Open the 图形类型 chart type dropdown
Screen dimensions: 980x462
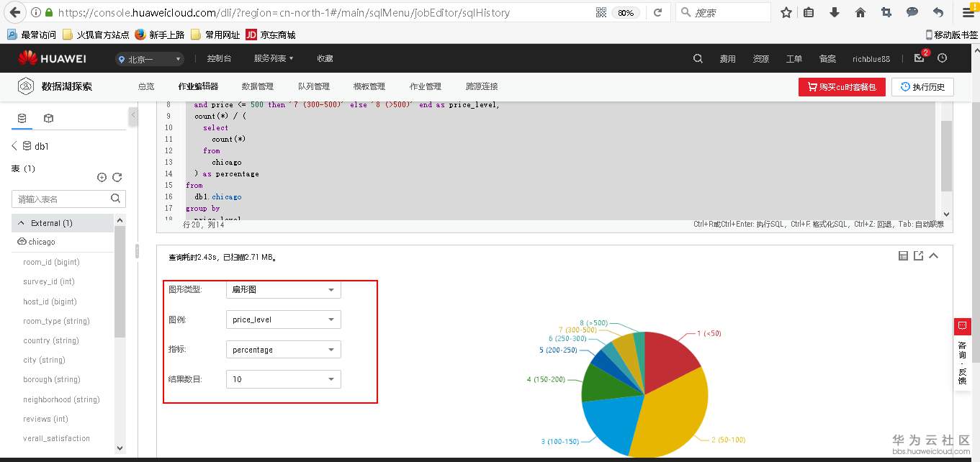click(283, 289)
